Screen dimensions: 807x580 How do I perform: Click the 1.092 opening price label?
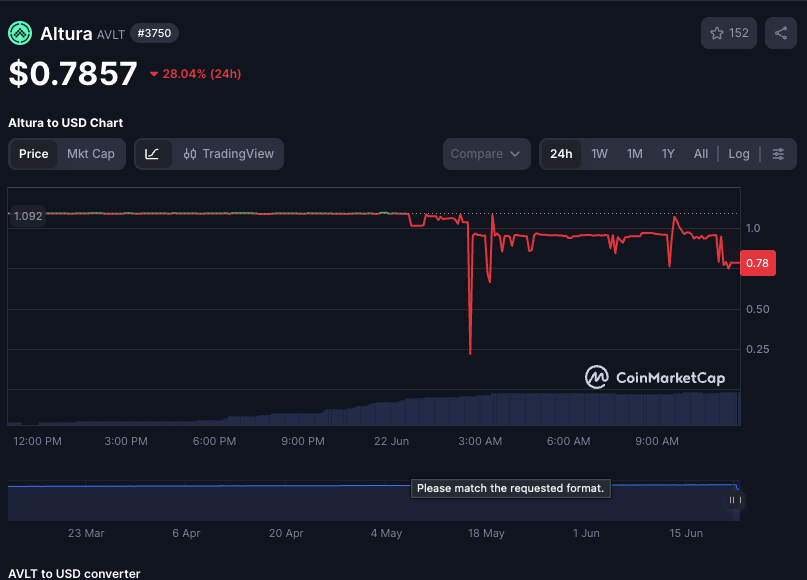coord(28,216)
